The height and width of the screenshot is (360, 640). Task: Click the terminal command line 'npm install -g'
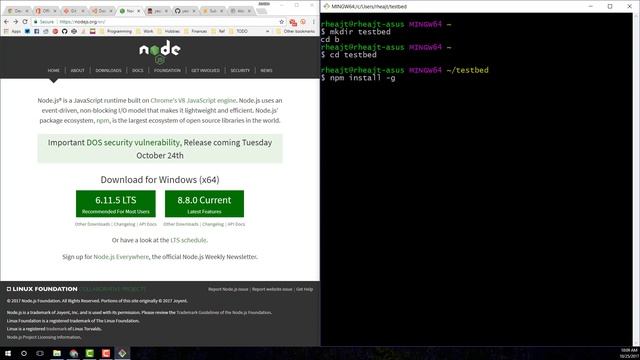pos(363,78)
